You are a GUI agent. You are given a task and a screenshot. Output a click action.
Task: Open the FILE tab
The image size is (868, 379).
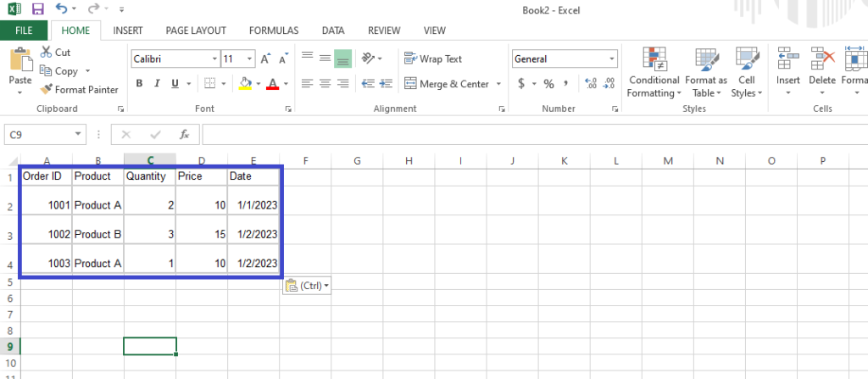click(x=24, y=31)
